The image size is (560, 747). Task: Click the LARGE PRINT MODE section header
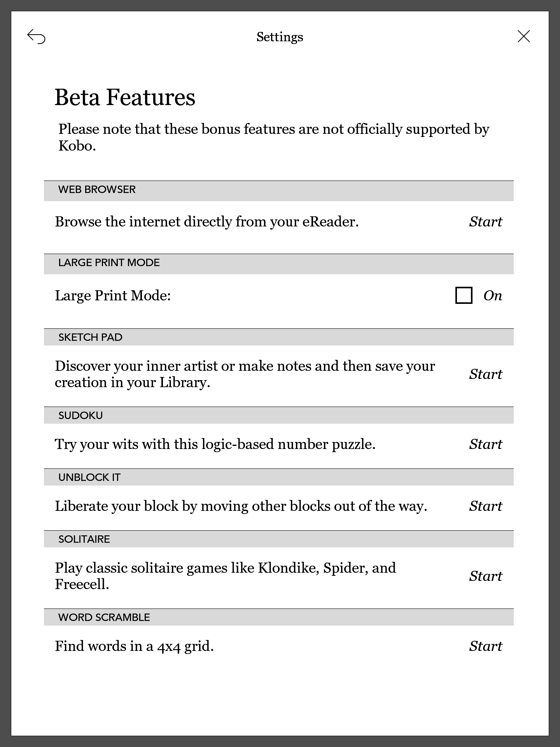pyautogui.click(x=109, y=263)
